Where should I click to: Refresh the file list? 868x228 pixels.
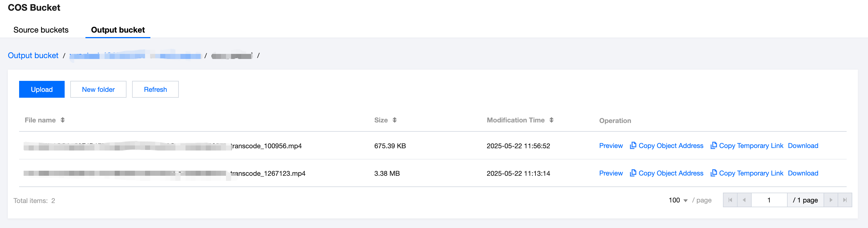[x=155, y=90]
